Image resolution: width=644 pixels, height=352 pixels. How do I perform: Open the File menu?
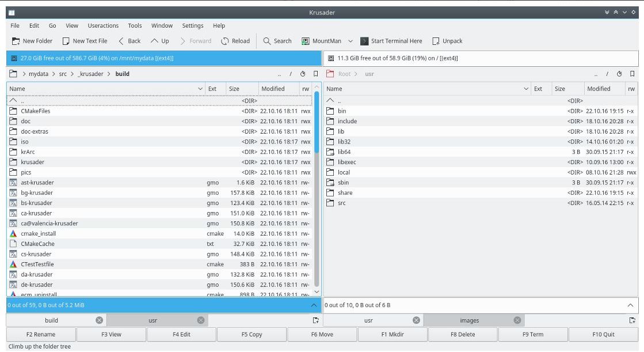coord(15,25)
